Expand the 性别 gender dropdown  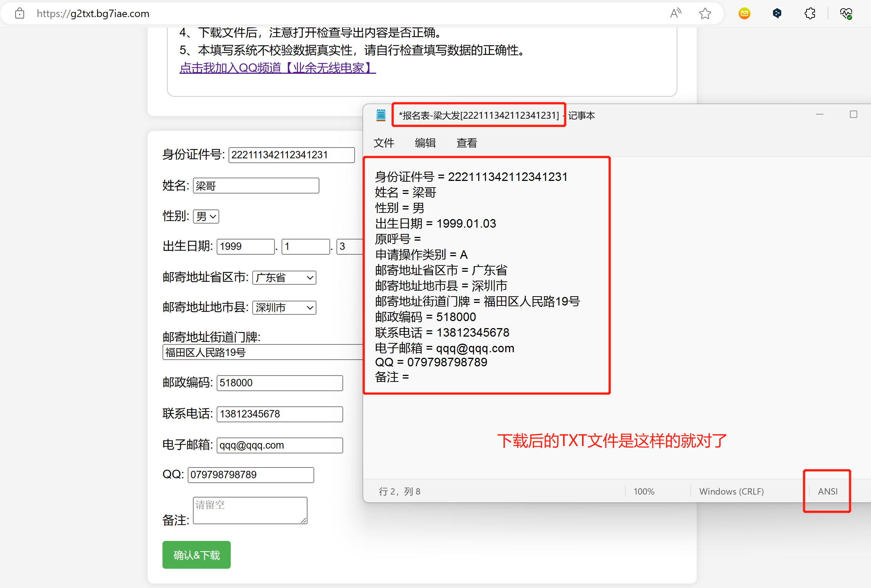click(x=206, y=216)
